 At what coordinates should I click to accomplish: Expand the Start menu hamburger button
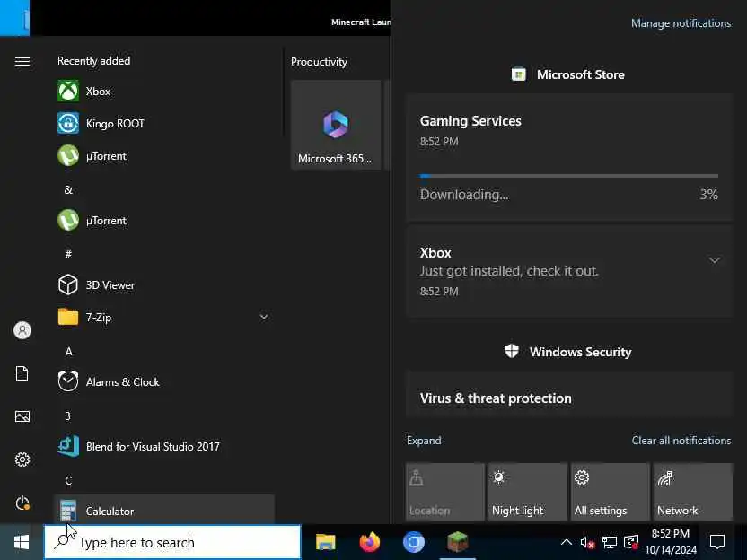click(22, 61)
